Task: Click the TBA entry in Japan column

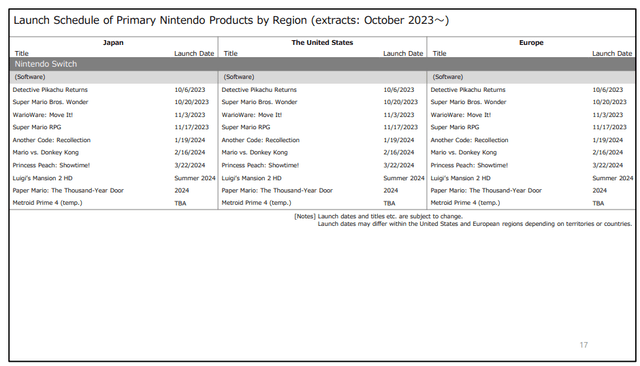Action: pyautogui.click(x=180, y=203)
